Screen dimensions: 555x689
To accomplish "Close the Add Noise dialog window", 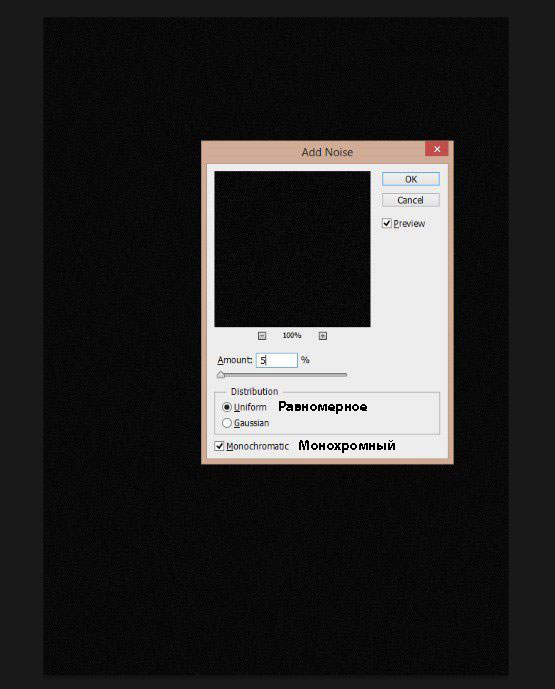I will tap(437, 149).
